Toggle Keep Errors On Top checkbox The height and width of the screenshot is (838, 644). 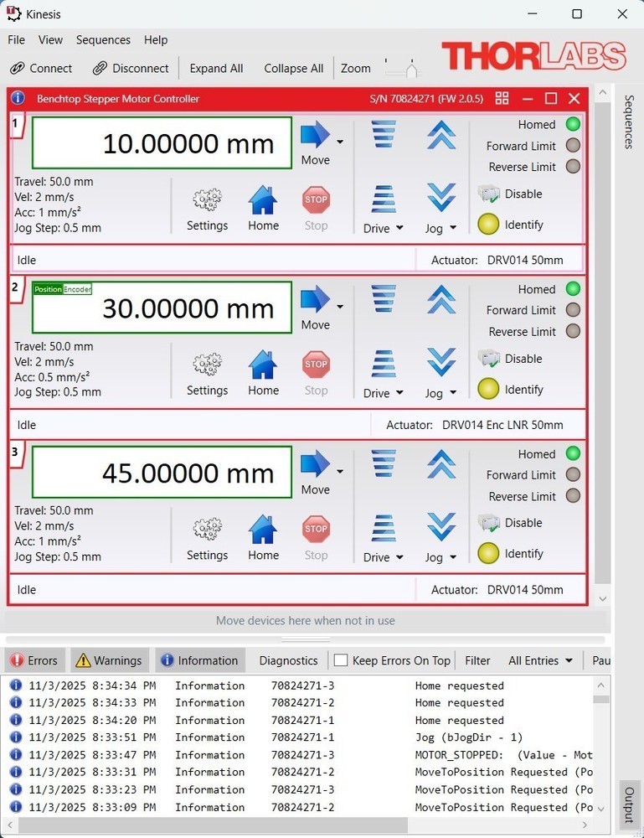click(341, 660)
